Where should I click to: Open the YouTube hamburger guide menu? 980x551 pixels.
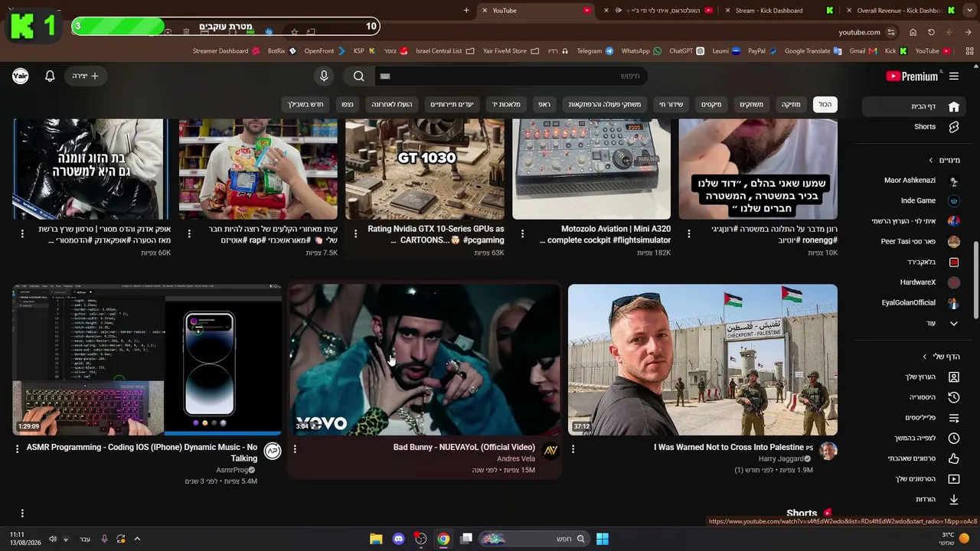(x=954, y=77)
